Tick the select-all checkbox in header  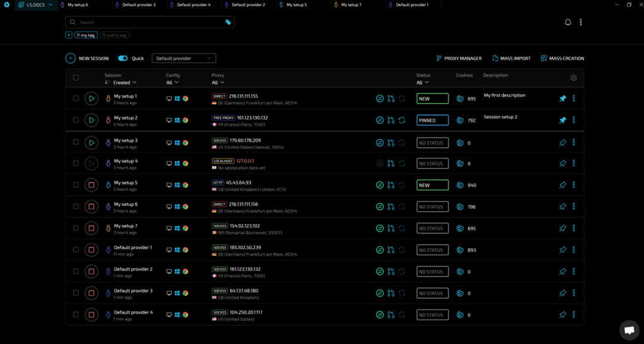(76, 78)
